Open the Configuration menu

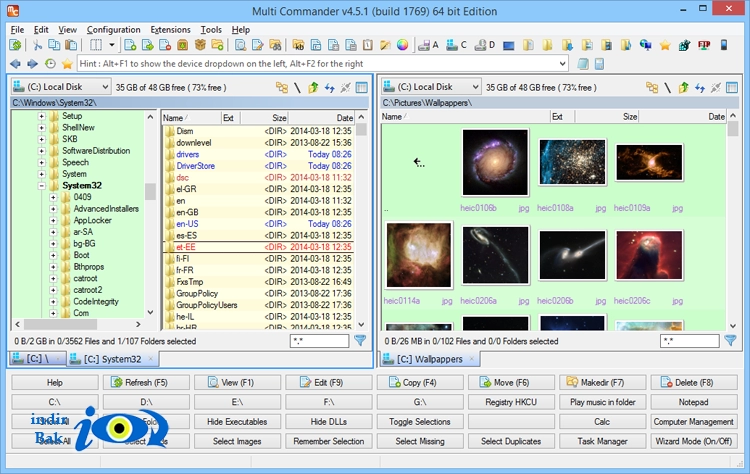pos(113,30)
